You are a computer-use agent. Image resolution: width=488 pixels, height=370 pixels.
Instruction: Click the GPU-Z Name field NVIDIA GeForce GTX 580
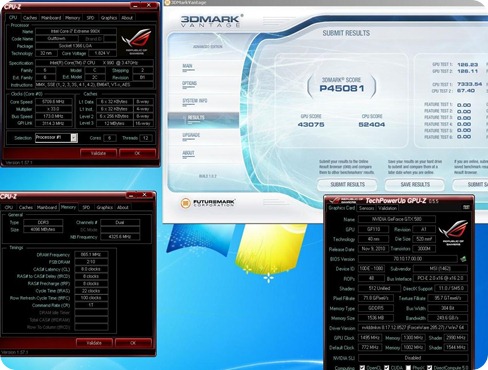tap(397, 219)
